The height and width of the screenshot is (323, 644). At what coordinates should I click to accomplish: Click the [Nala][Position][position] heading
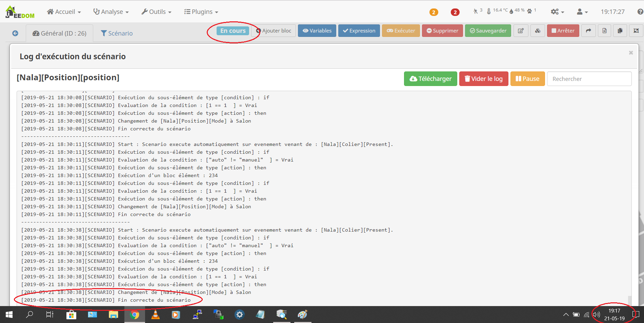coord(68,78)
